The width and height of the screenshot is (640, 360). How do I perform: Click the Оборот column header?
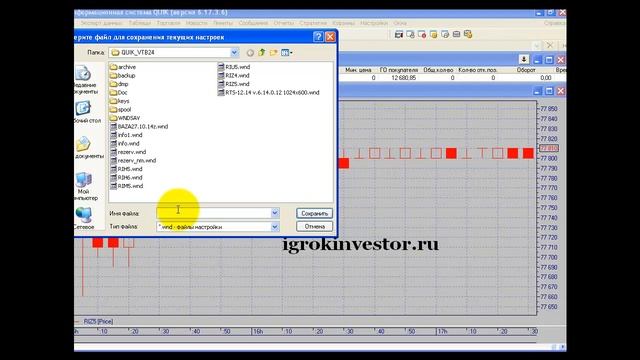[x=526, y=70]
